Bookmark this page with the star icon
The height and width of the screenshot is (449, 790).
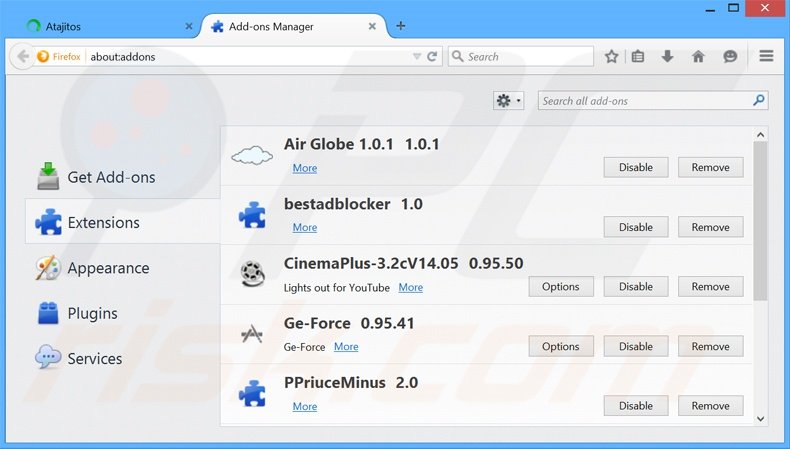[x=612, y=56]
